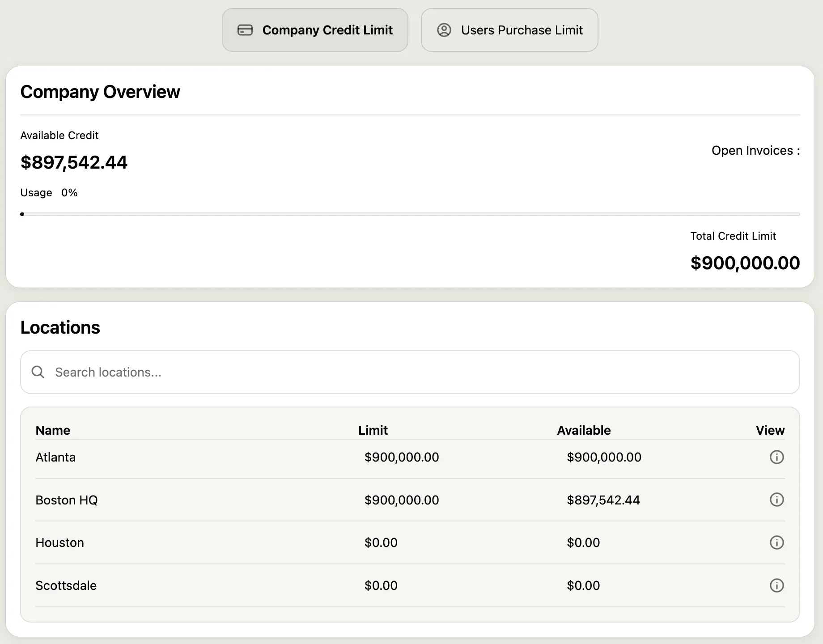Click Atlanta's $900,000.00 limit value
Image resolution: width=823 pixels, height=644 pixels.
pyautogui.click(x=402, y=457)
